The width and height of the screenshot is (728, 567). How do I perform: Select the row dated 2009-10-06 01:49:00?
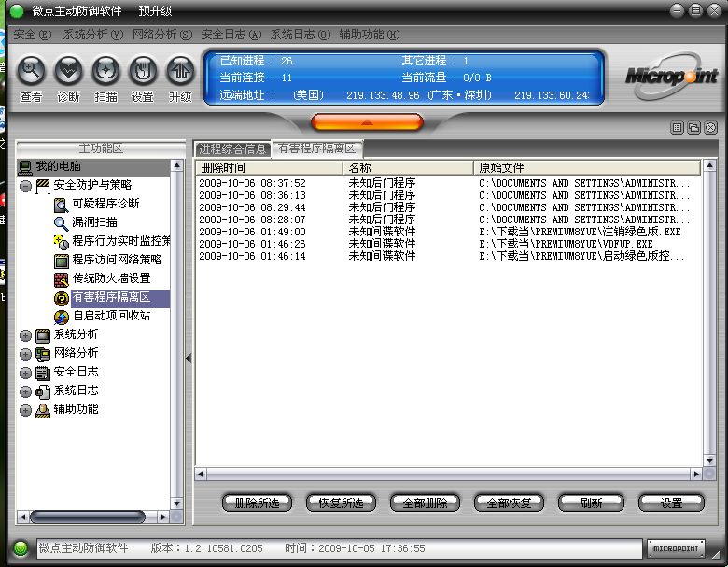click(x=448, y=232)
